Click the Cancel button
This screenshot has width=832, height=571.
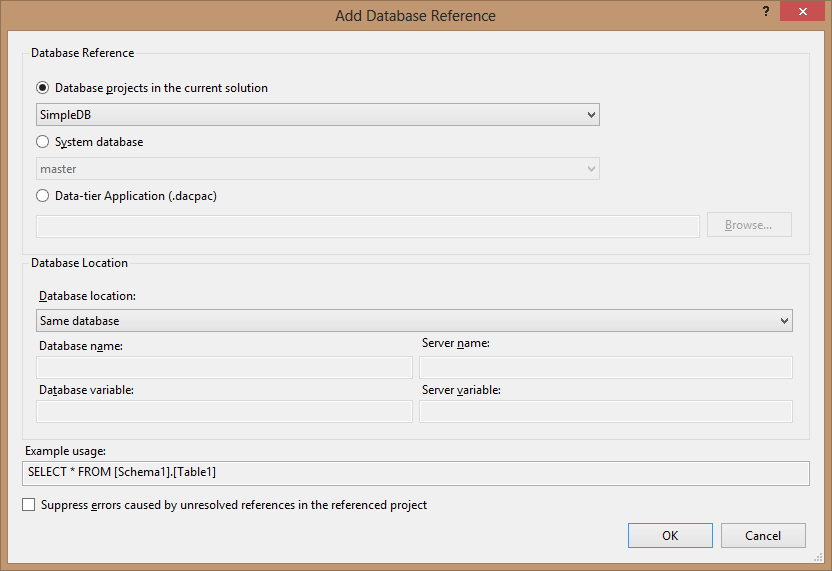[763, 535]
